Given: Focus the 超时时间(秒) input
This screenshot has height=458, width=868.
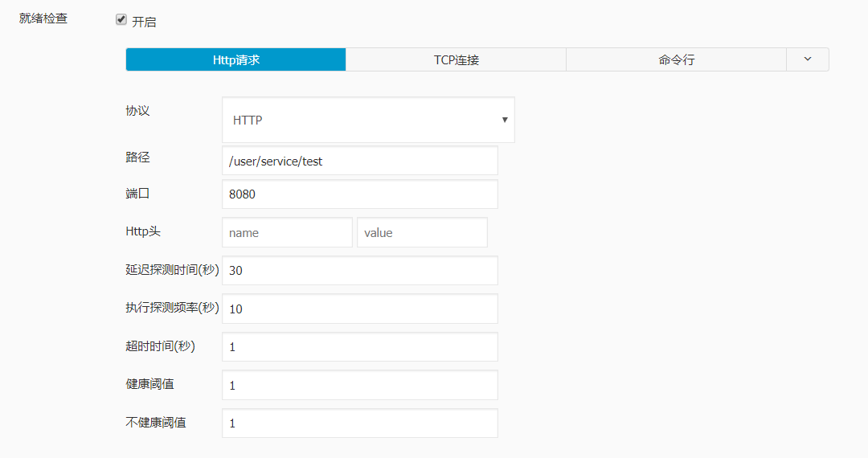Looking at the screenshot, I should coord(359,347).
